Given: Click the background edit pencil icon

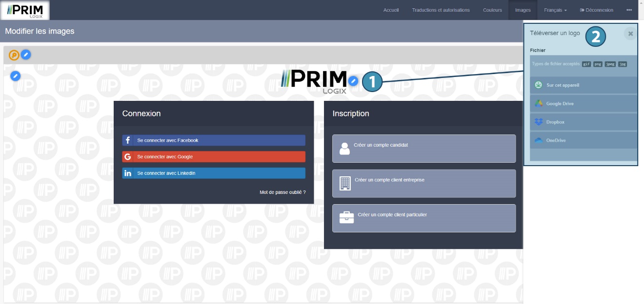Looking at the screenshot, I should tap(16, 76).
